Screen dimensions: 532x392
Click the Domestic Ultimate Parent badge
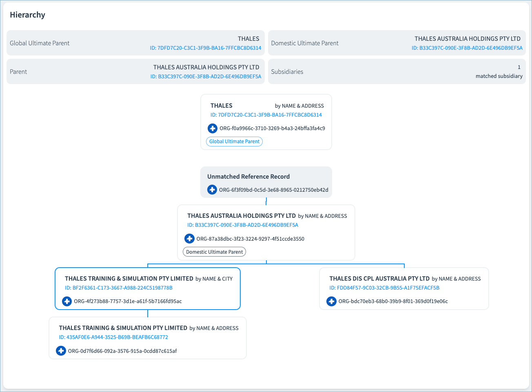point(215,252)
